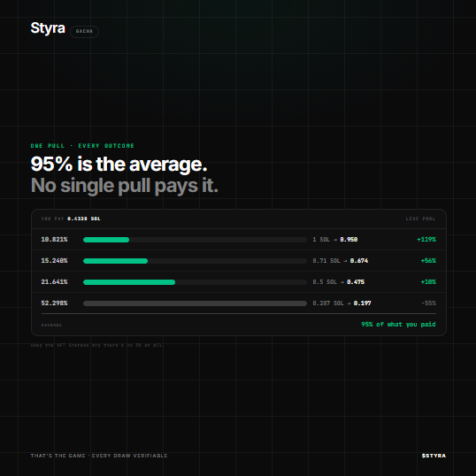Viewport: 476px width, 476px height.
Task: Click the $STYRA ticker in the footer
Action: [x=434, y=456]
